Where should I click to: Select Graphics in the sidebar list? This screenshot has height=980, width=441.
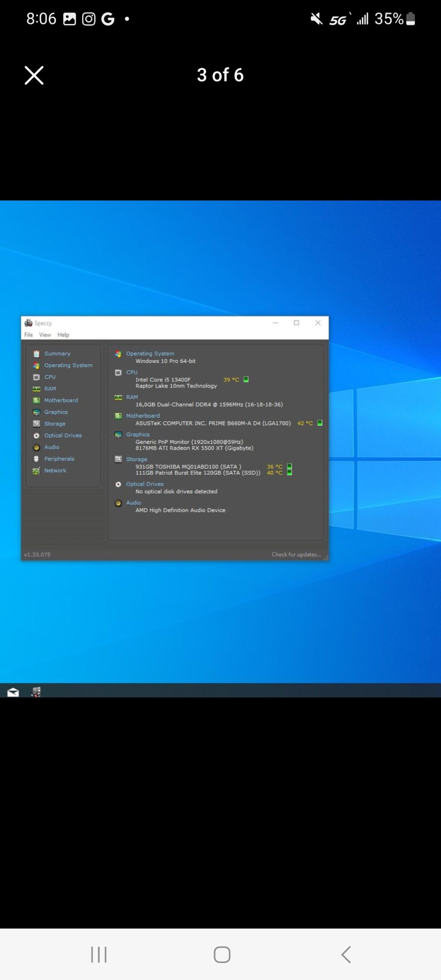click(x=56, y=412)
